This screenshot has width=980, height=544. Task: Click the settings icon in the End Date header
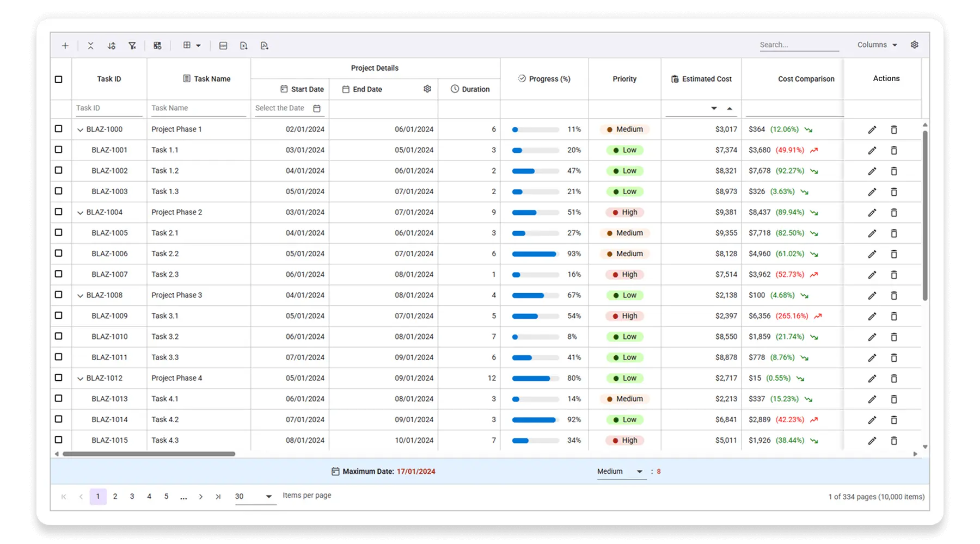(427, 89)
